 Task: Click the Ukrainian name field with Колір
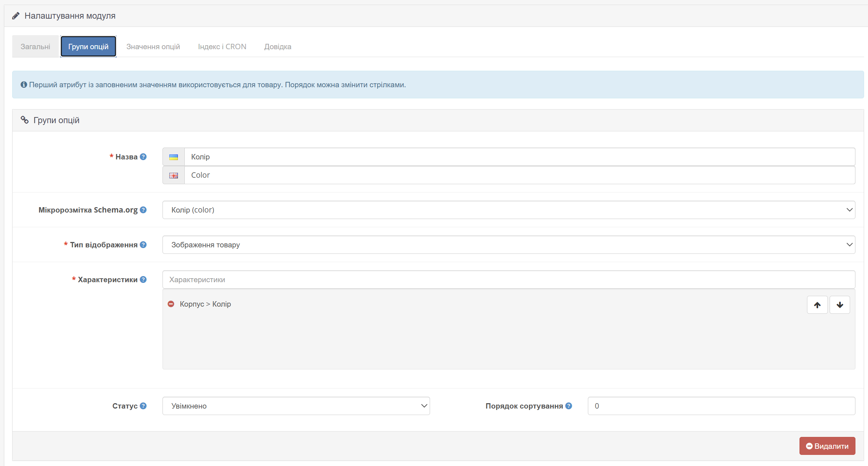coord(519,157)
